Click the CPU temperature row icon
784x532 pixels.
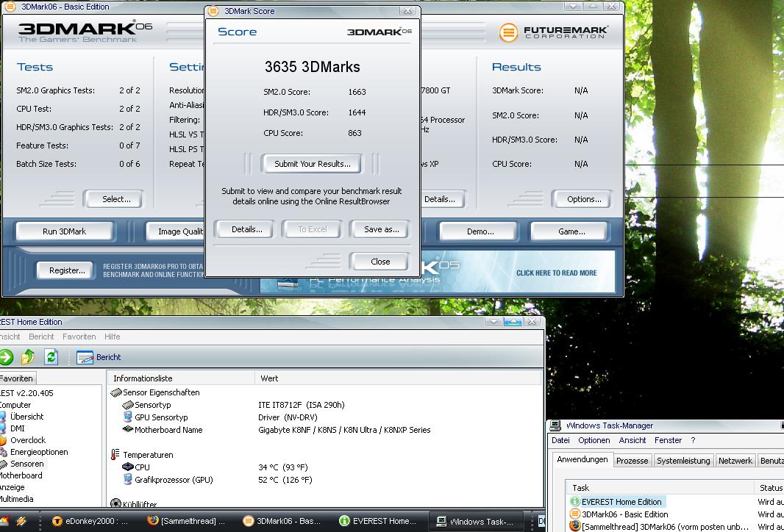(x=127, y=467)
